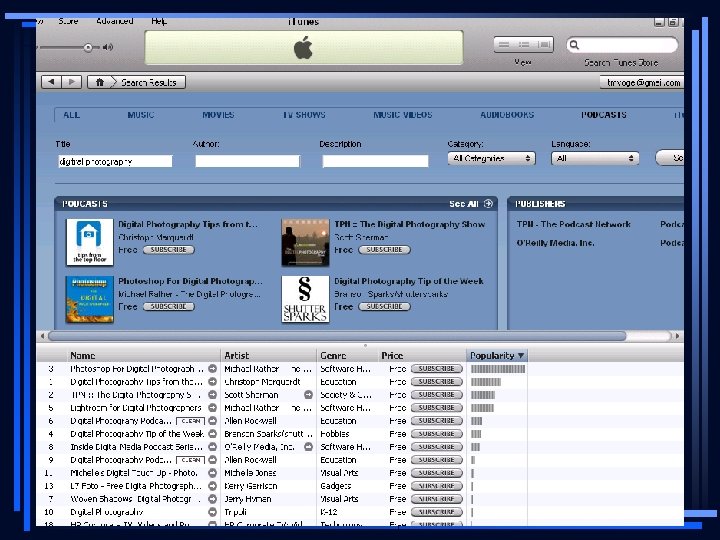720x540 pixels.
Task: Open arrow beside Woven Shadows row name
Action: (x=213, y=499)
